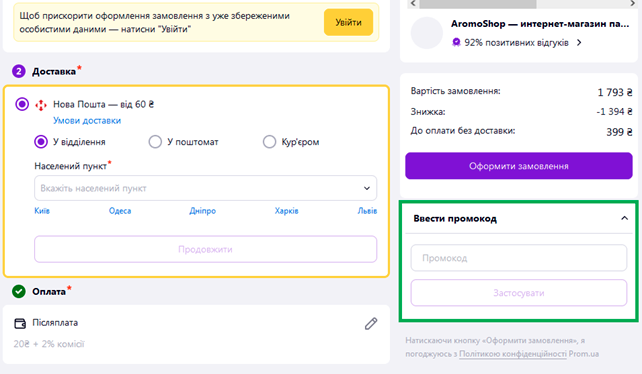The height and width of the screenshot is (374, 642).
Task: Click the wallet icon beside Післяплата
Action: click(20, 323)
